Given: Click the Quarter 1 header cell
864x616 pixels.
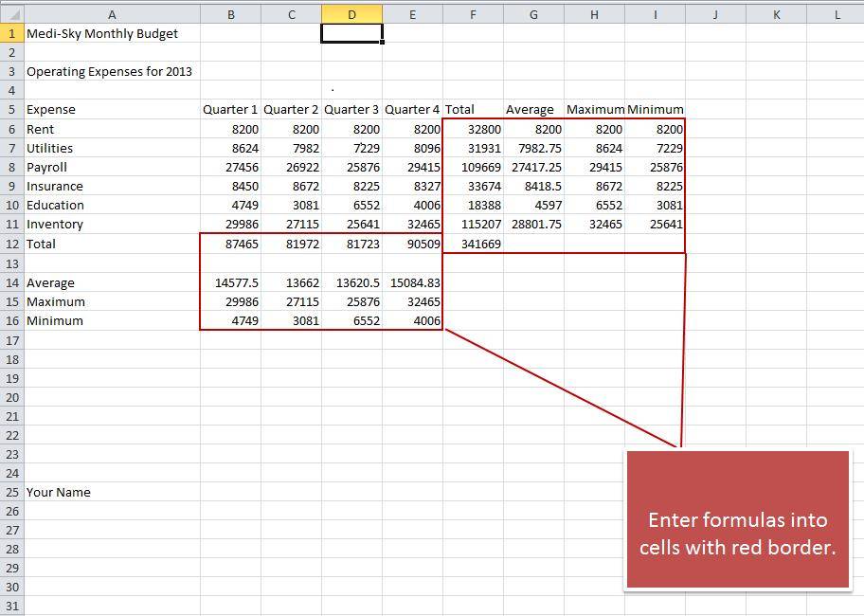Looking at the screenshot, I should 230,110.
